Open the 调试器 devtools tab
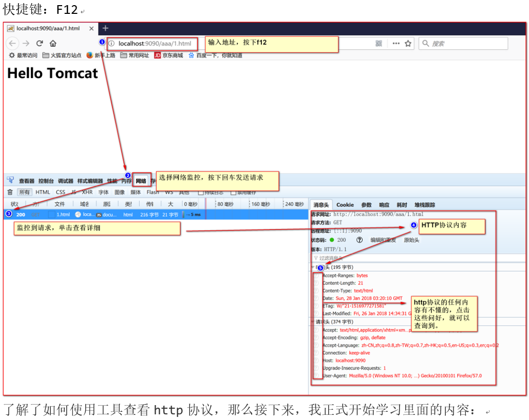The height and width of the screenshot is (420, 529). tap(65, 181)
